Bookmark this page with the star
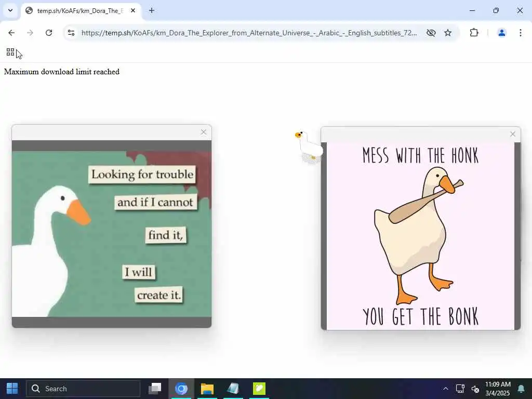The height and width of the screenshot is (399, 532). click(x=448, y=33)
